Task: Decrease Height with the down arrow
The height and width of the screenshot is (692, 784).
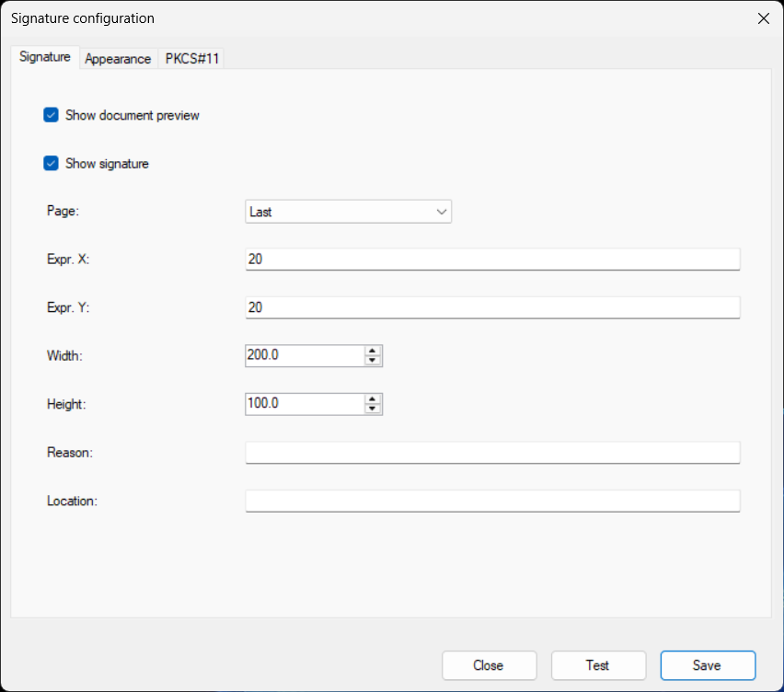Action: click(373, 409)
